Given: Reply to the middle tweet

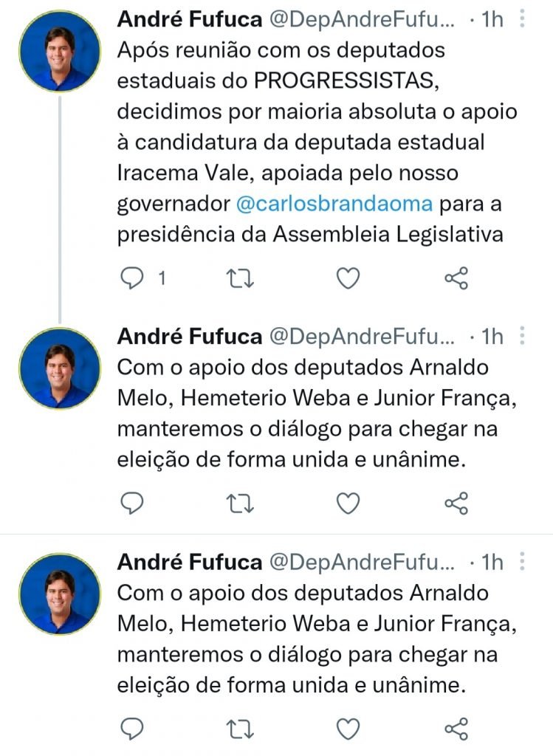Looking at the screenshot, I should point(132,504).
